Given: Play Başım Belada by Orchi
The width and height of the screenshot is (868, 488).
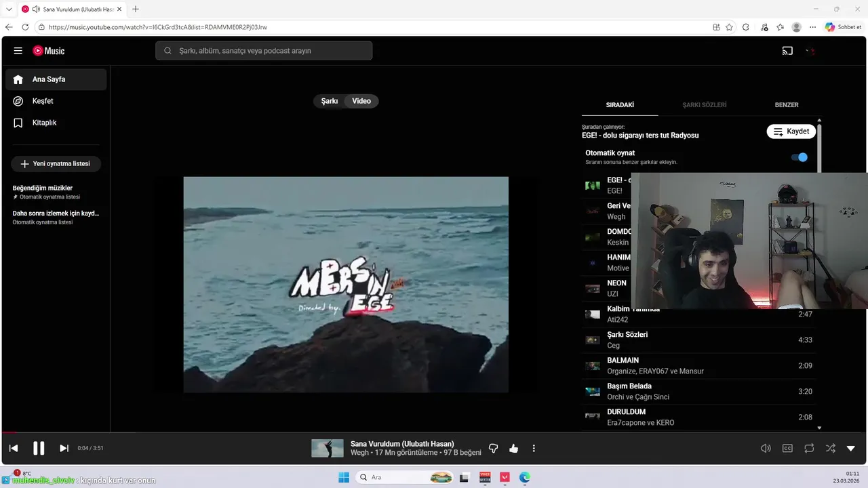Looking at the screenshot, I should (698, 392).
